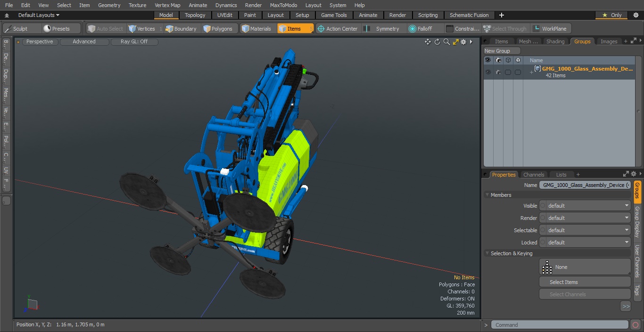Viewport: 644px width, 332px height.
Task: Open the Action Center options
Action: (x=338, y=29)
